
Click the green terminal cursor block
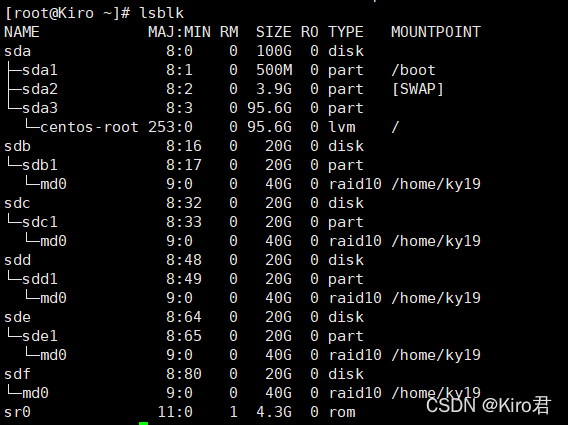pyautogui.click(x=143, y=423)
